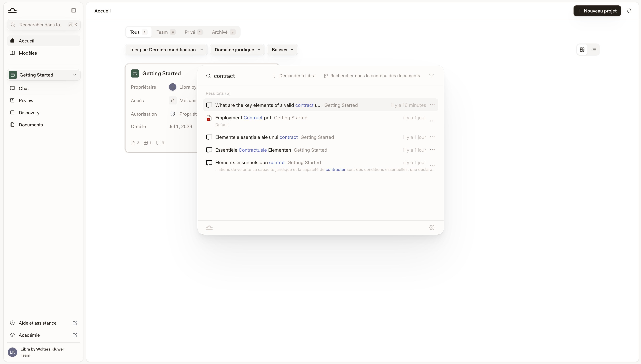Select the Archivé tab

224,32
